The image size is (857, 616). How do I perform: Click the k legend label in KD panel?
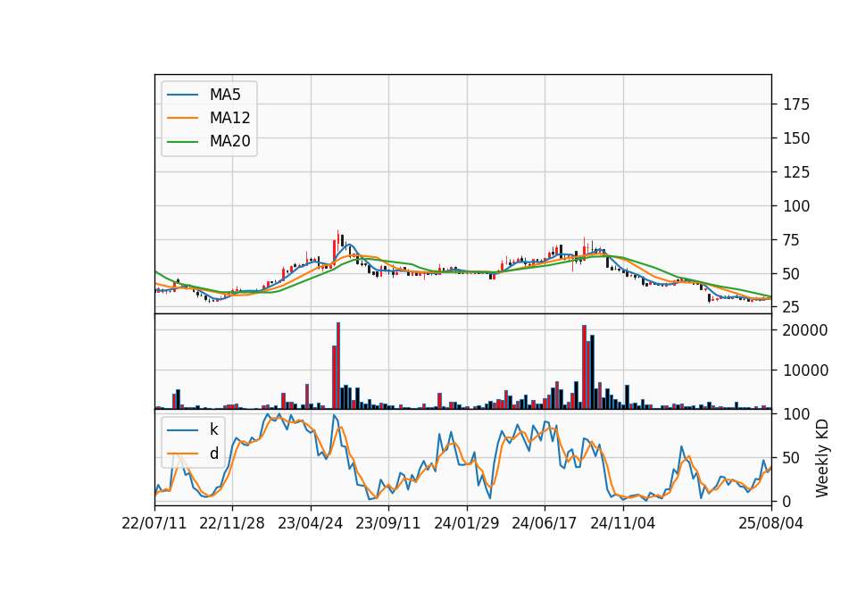pyautogui.click(x=213, y=429)
